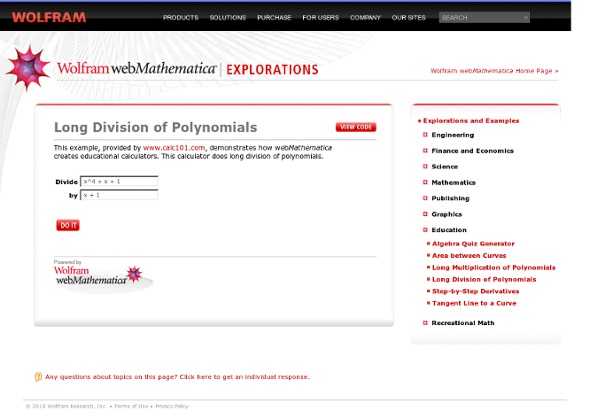Open Area between Curves example
Viewport: 600px width, 419px height.
(469, 256)
